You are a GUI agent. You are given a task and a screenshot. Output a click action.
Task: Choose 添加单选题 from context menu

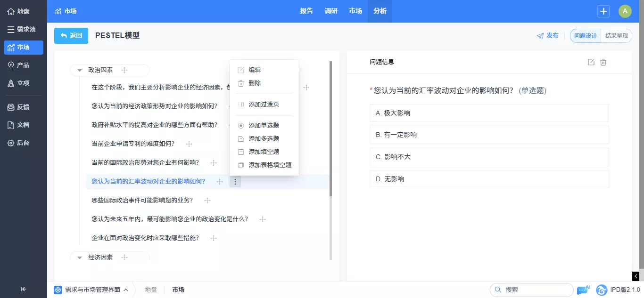tap(264, 126)
